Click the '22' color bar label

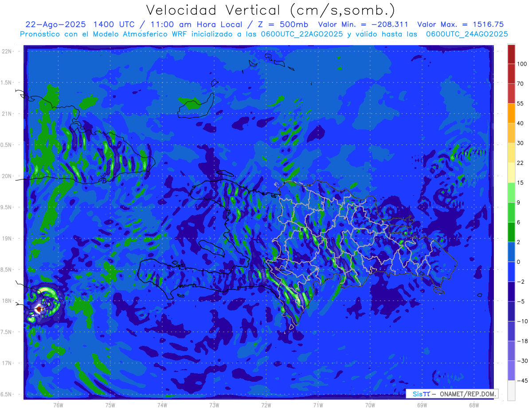tap(520, 163)
